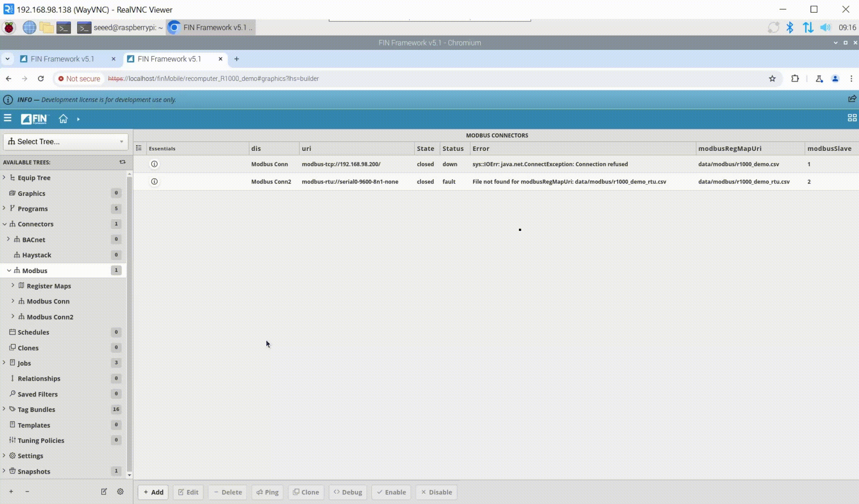Collapse the Connectors node
This screenshot has height=504, width=859.
pos(4,224)
